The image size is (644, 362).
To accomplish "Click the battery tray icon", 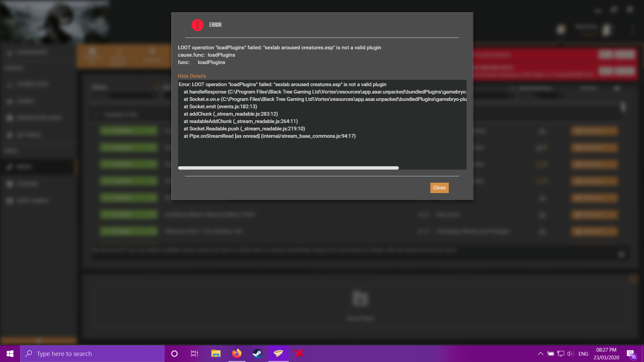I will point(551,354).
